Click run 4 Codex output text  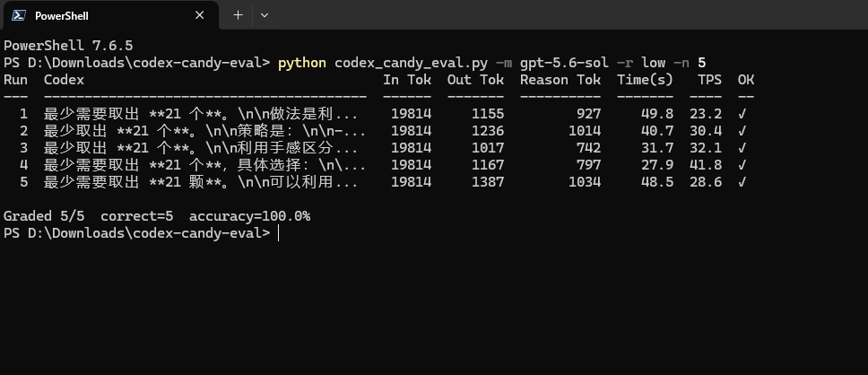204,165
